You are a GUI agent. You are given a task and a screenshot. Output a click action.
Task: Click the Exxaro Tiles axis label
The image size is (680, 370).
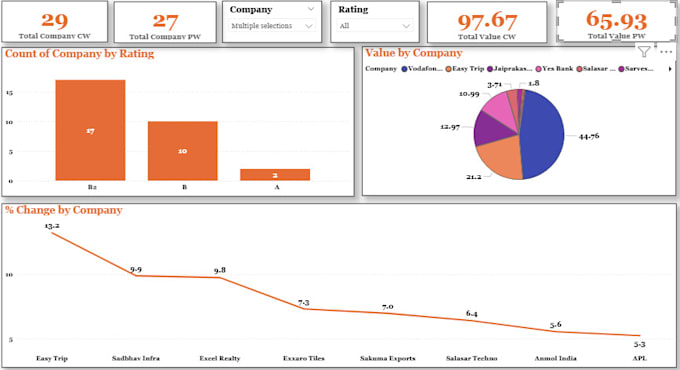click(304, 358)
